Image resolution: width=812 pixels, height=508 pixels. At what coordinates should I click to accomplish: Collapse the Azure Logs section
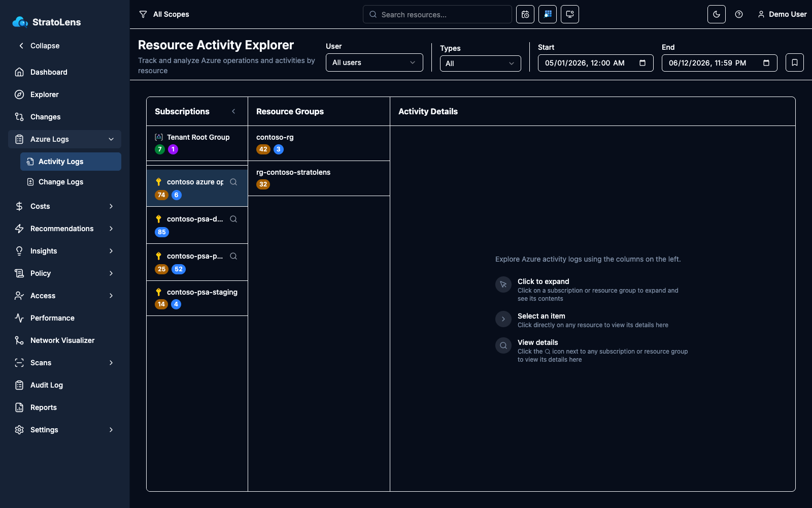[64, 139]
